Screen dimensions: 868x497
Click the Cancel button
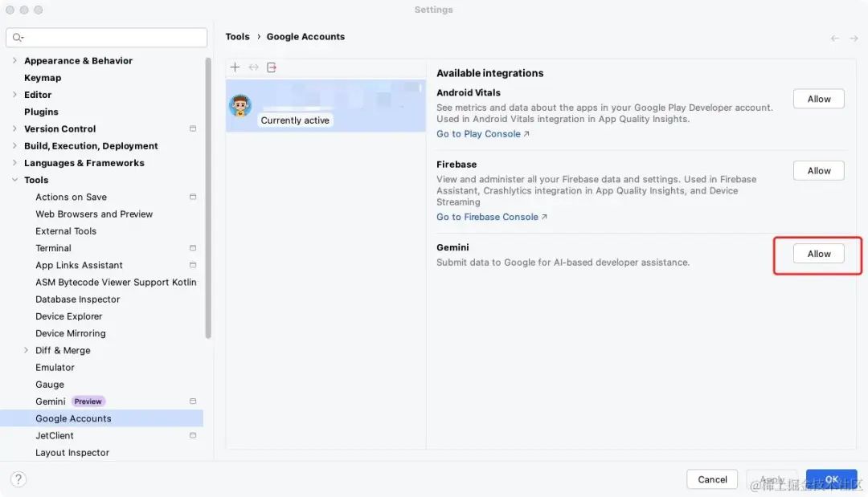click(x=712, y=479)
